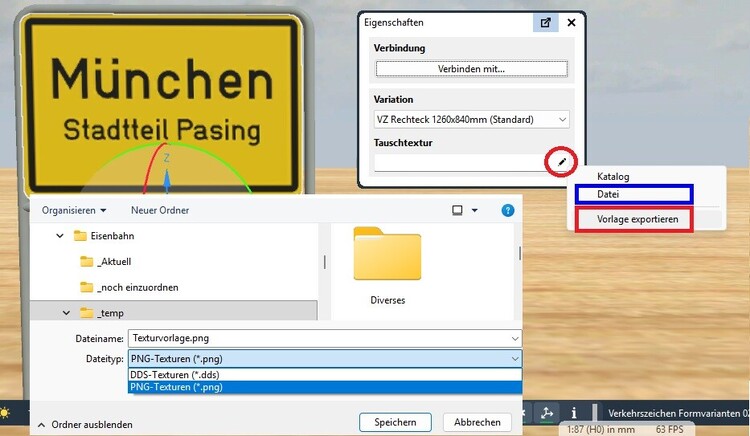This screenshot has width=750, height=436.
Task: Click the sun icon in bottom toolbar
Action: tap(4, 413)
